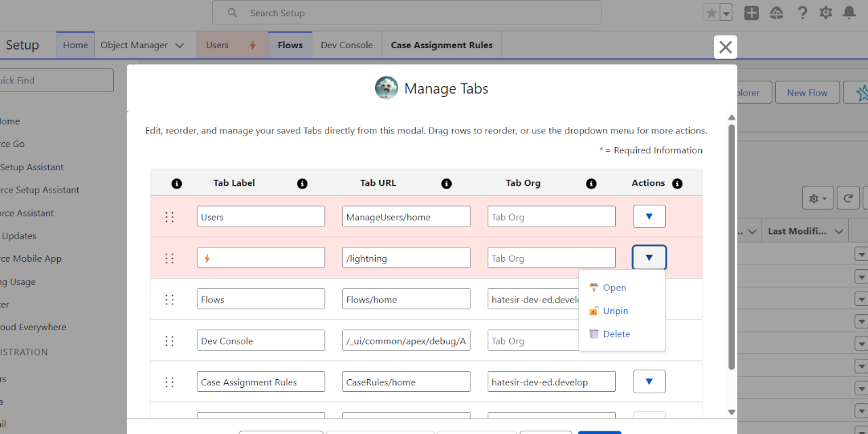Image resolution: width=868 pixels, height=434 pixels.
Task: Open Setup Assistant in the sidebar
Action: [x=32, y=167]
